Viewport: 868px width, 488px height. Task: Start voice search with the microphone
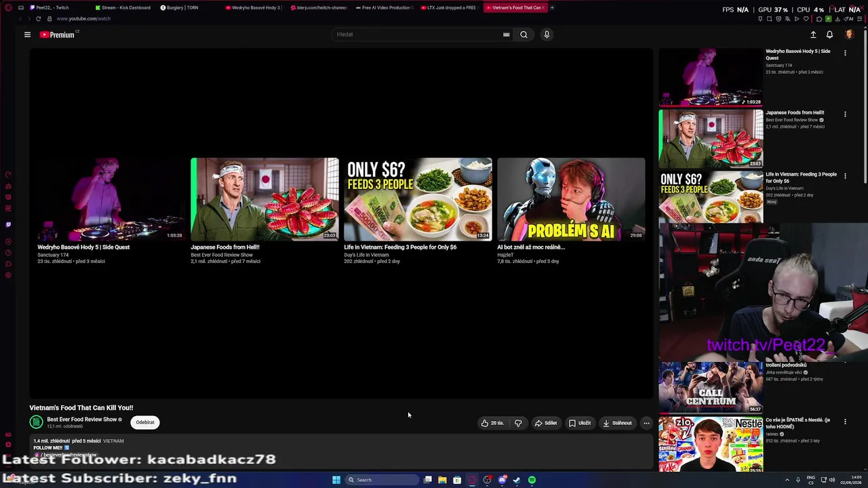click(x=547, y=35)
